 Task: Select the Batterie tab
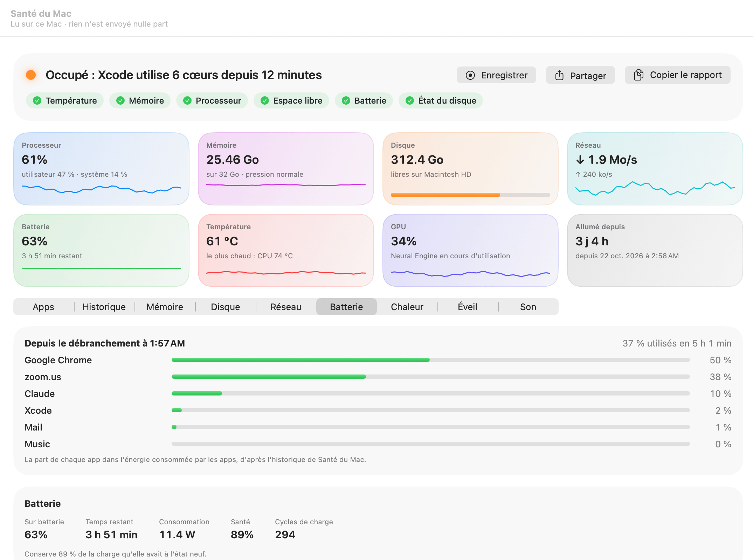click(x=346, y=307)
